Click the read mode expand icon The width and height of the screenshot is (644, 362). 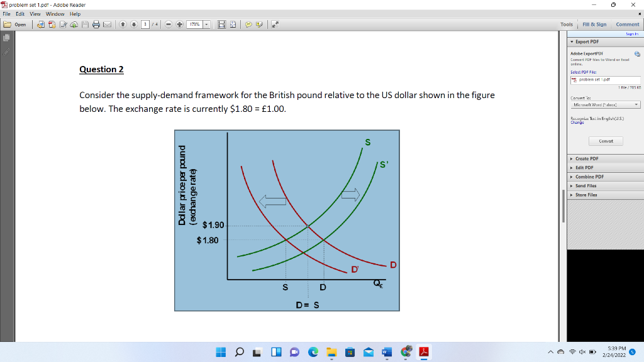click(x=275, y=25)
